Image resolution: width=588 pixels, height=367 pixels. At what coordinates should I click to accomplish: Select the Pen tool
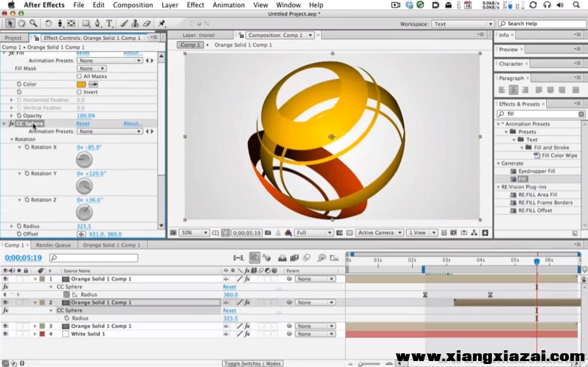pos(98,23)
